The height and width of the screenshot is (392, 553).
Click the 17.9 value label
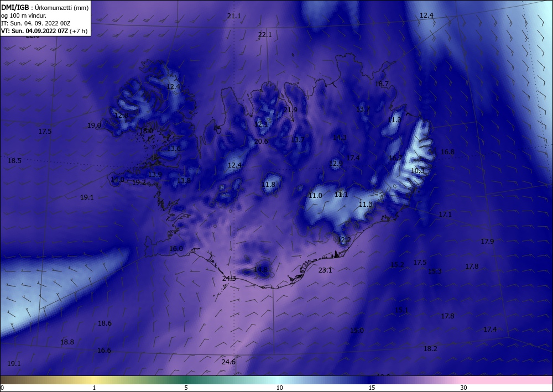pyautogui.click(x=487, y=242)
